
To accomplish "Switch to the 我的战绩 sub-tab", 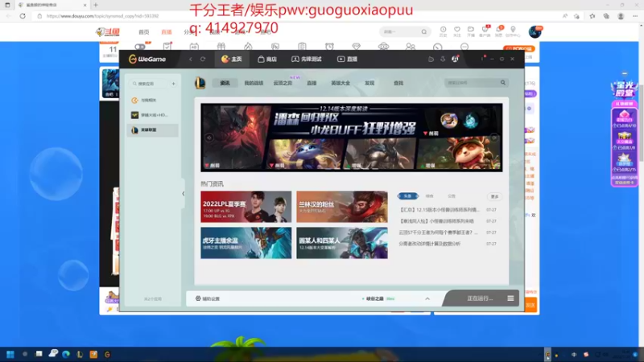I will point(254,83).
